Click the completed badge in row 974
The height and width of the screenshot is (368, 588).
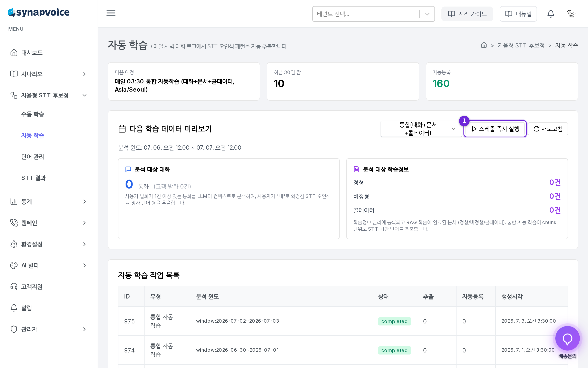tap(394, 350)
